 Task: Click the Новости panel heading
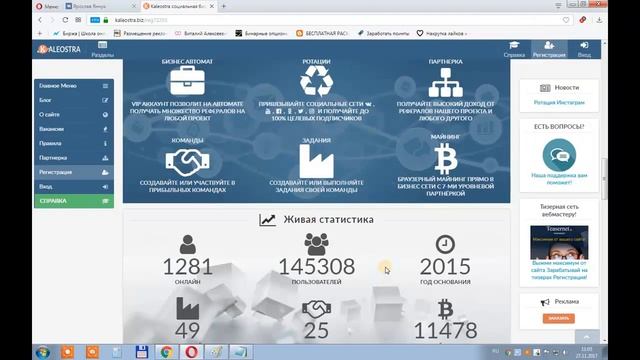click(559, 88)
